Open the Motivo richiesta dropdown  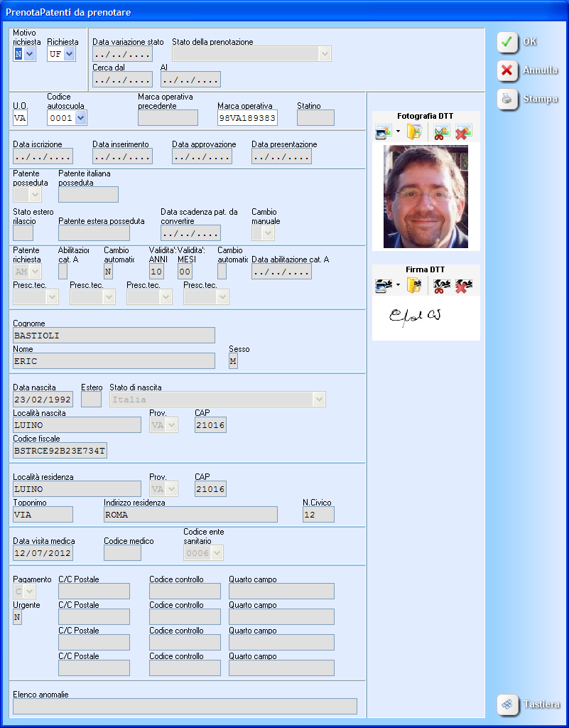(x=30, y=54)
